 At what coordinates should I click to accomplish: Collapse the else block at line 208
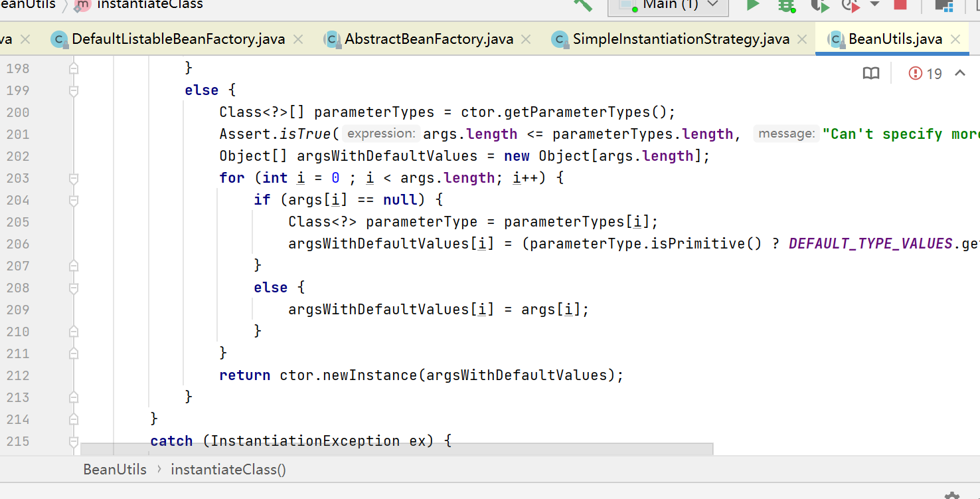click(x=74, y=288)
